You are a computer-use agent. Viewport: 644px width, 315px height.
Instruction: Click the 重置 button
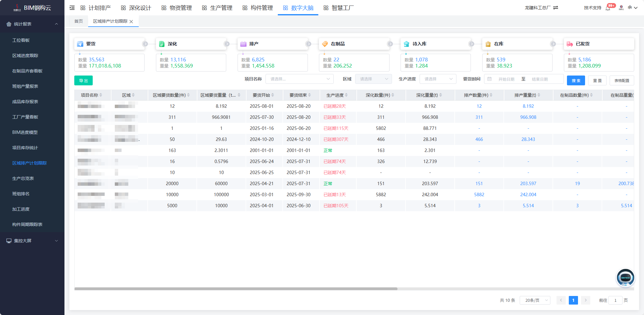coord(597,80)
